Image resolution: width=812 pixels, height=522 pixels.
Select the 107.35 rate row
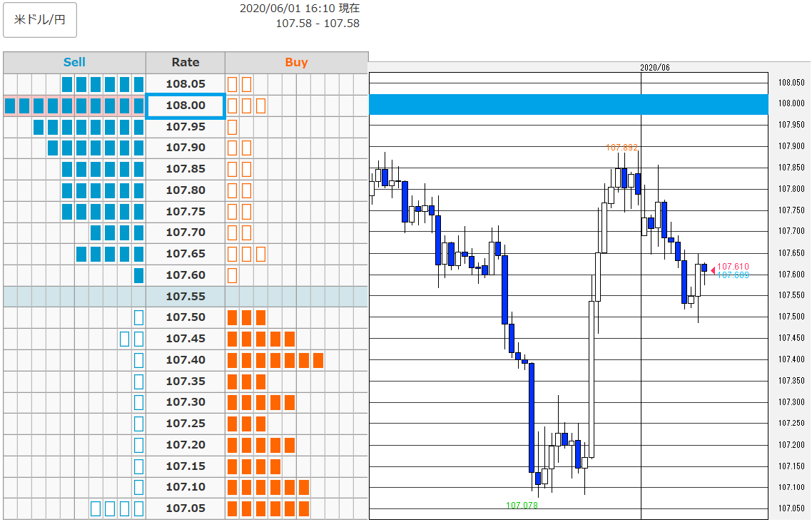coord(186,382)
